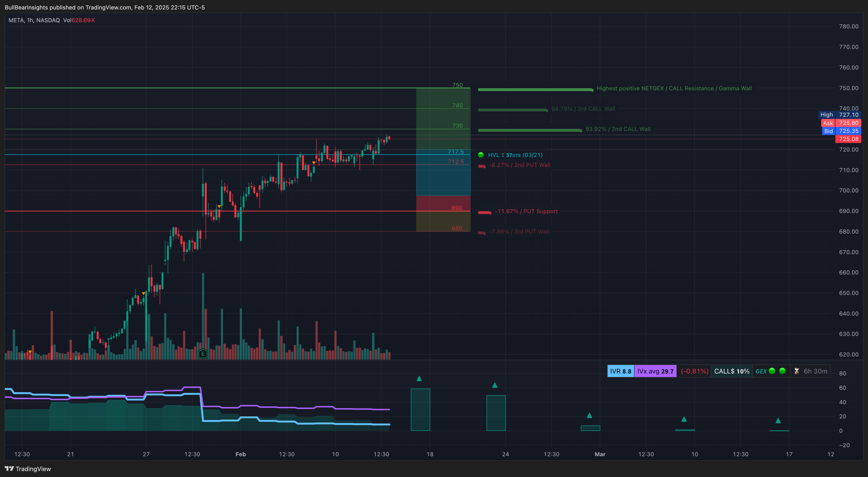868x477 pixels.
Task: Click the Mar label on the time axis
Action: [x=600, y=454]
